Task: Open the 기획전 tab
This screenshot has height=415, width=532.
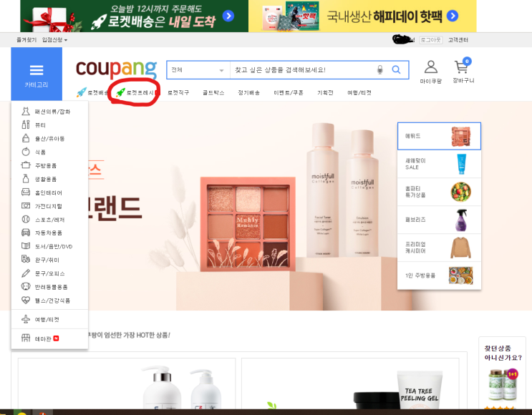Action: pyautogui.click(x=325, y=92)
